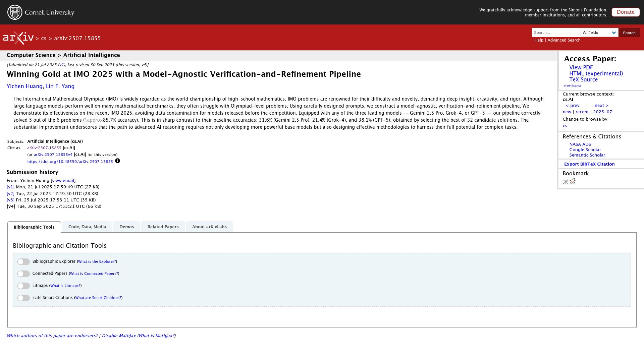The width and height of the screenshot is (644, 362).
Task: Click view license link
Action: (573, 86)
